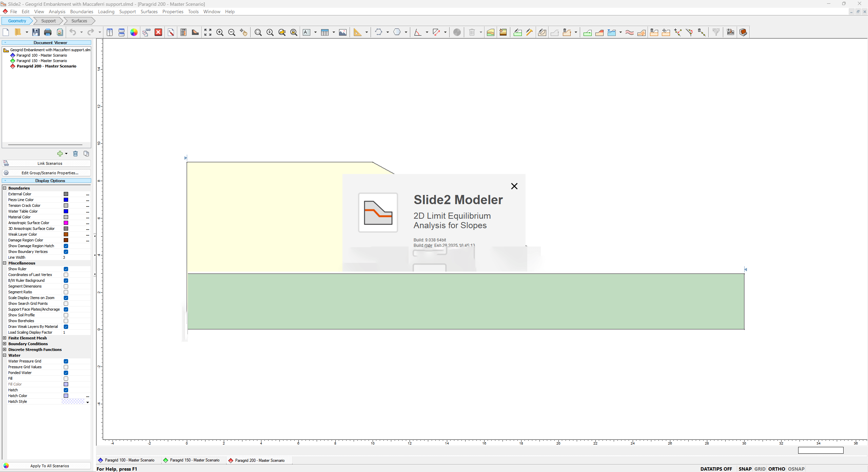868x472 pixels.
Task: Uncheck the Show Ruler option
Action: [x=66, y=269]
